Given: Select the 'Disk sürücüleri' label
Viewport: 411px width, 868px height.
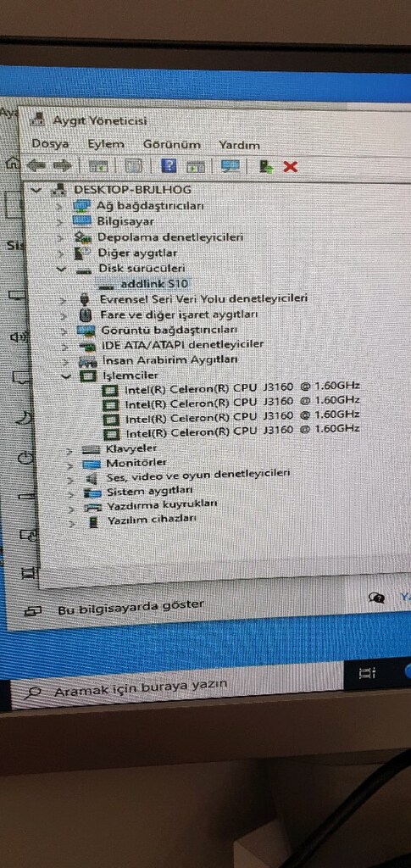Looking at the screenshot, I should (142, 268).
